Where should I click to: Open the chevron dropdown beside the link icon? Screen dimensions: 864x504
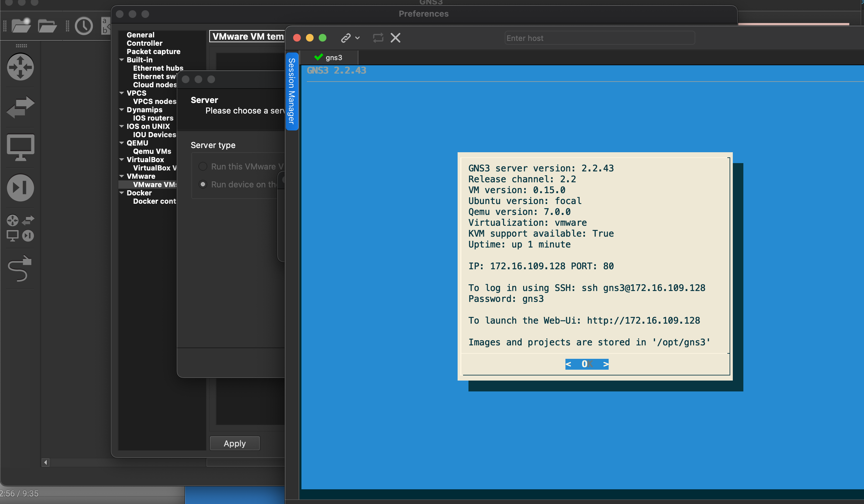[x=358, y=38]
